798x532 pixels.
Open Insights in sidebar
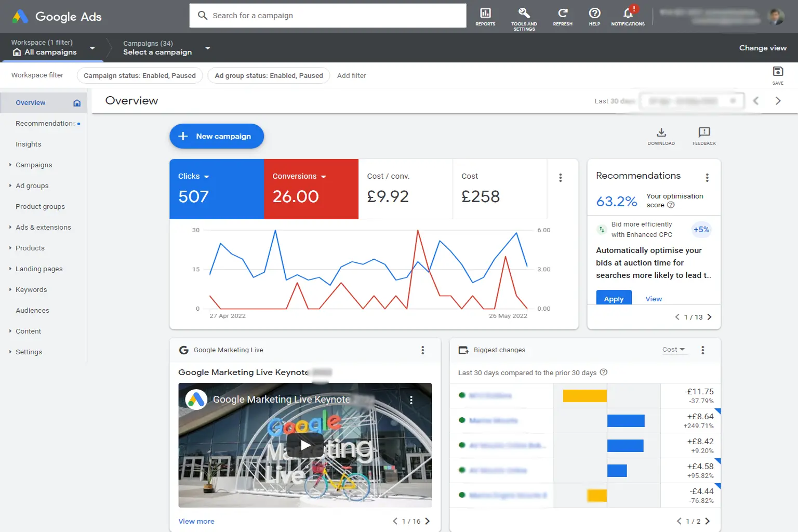(x=29, y=144)
